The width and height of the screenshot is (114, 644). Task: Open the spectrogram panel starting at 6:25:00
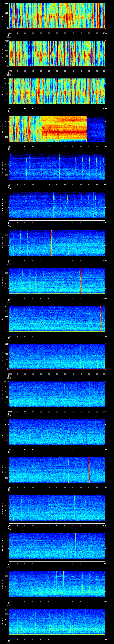[57, 356]
